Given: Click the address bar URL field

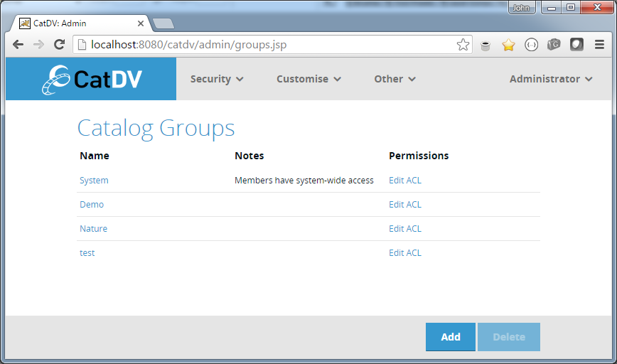Looking at the screenshot, I should click(272, 45).
